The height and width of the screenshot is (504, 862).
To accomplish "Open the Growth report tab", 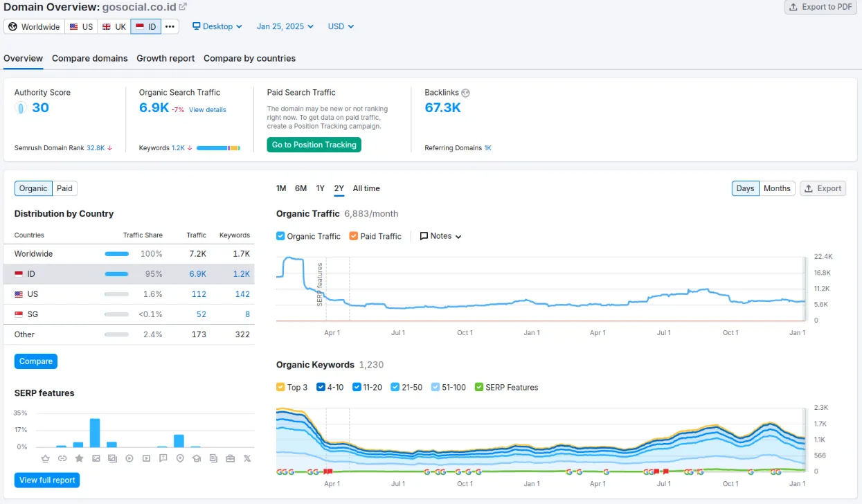I will pyautogui.click(x=165, y=58).
